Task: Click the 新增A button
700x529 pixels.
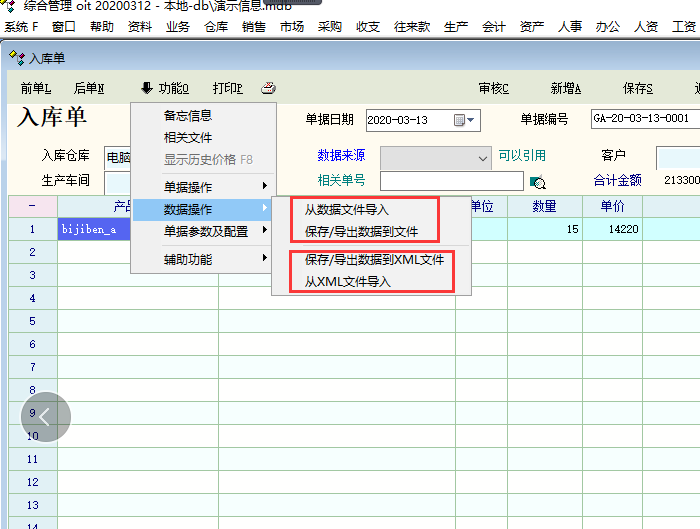Action: coord(565,88)
